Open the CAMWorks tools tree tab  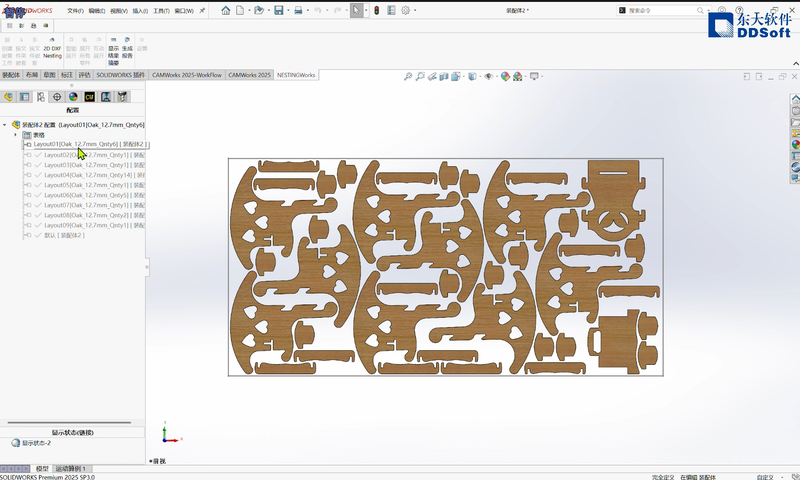click(x=122, y=97)
